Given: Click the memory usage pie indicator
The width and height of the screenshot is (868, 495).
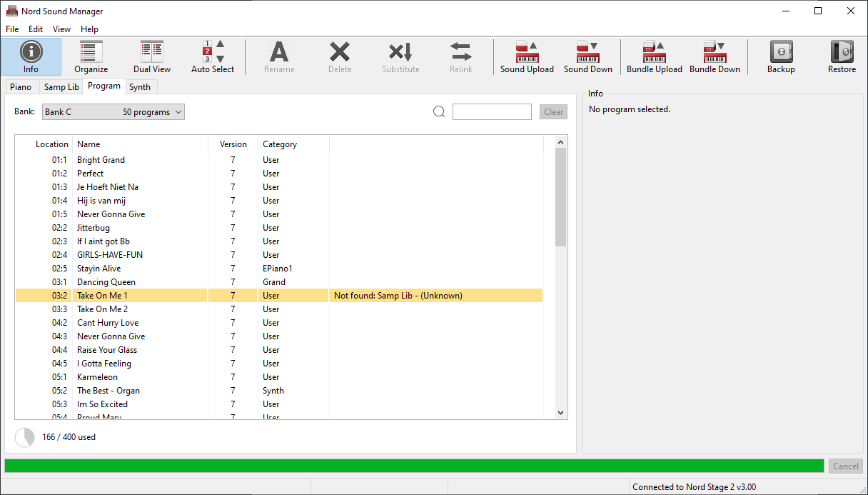Looking at the screenshot, I should pyautogui.click(x=24, y=437).
